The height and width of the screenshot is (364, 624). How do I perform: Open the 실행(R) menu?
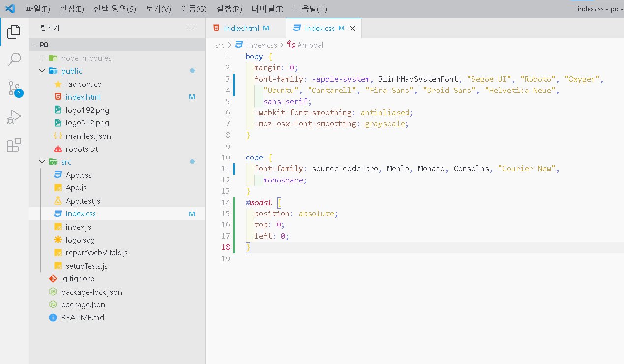click(229, 9)
